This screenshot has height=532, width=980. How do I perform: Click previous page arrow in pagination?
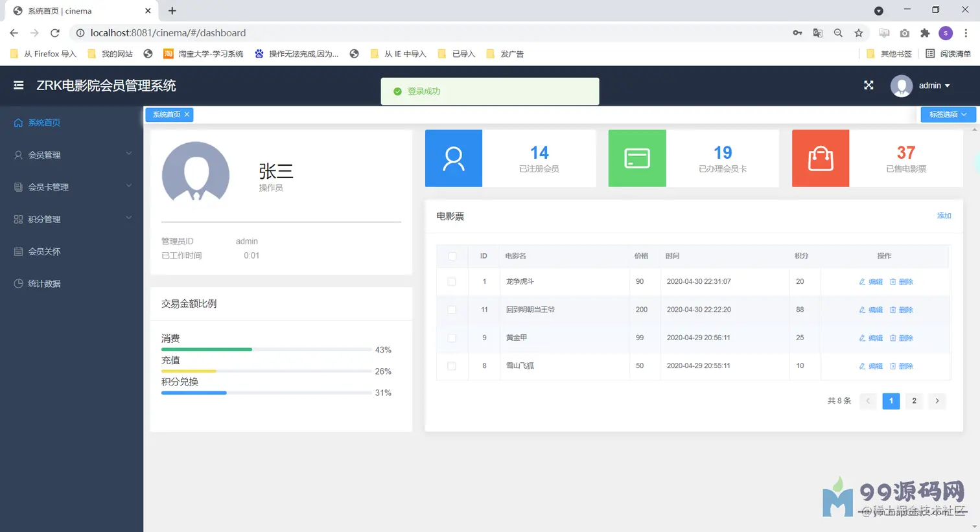(x=868, y=401)
